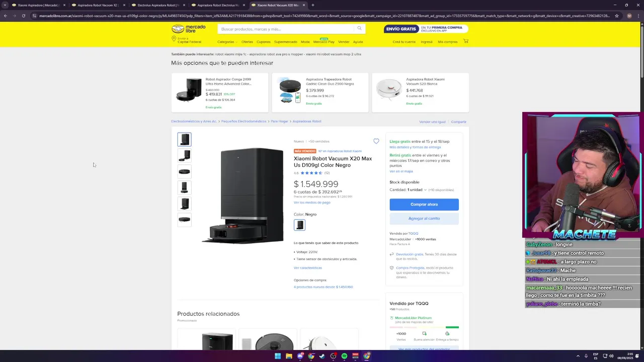
Task: Add product to favorites heart icon
Action: (x=376, y=141)
